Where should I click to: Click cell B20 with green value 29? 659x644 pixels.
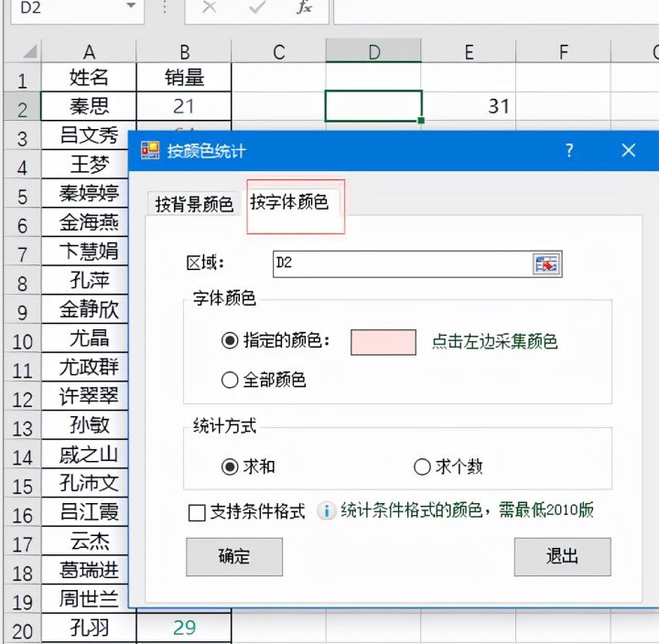tap(184, 628)
